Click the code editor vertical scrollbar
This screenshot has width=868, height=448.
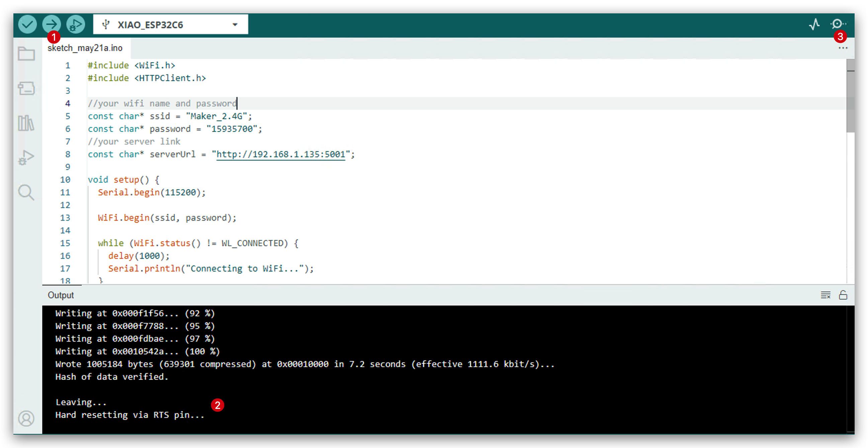click(x=851, y=96)
